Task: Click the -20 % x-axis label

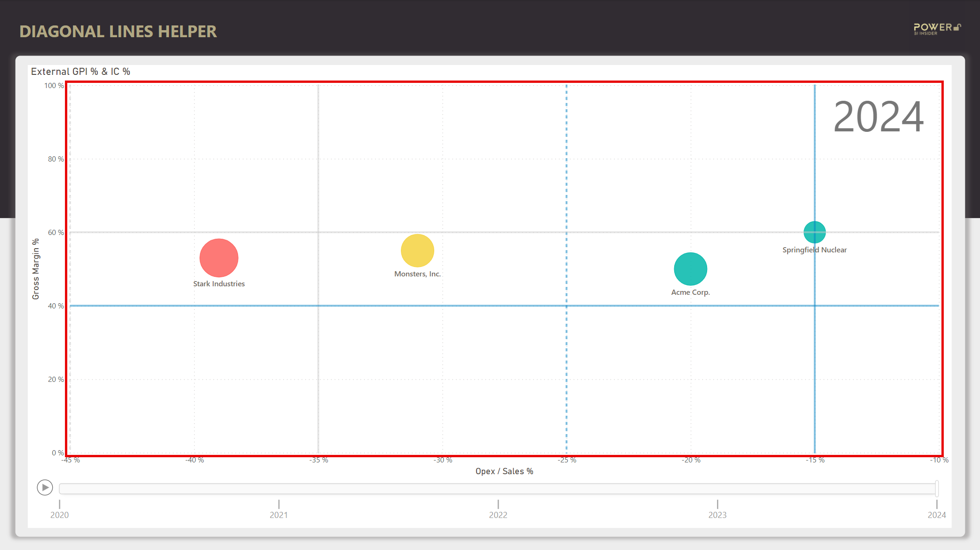Action: point(691,460)
